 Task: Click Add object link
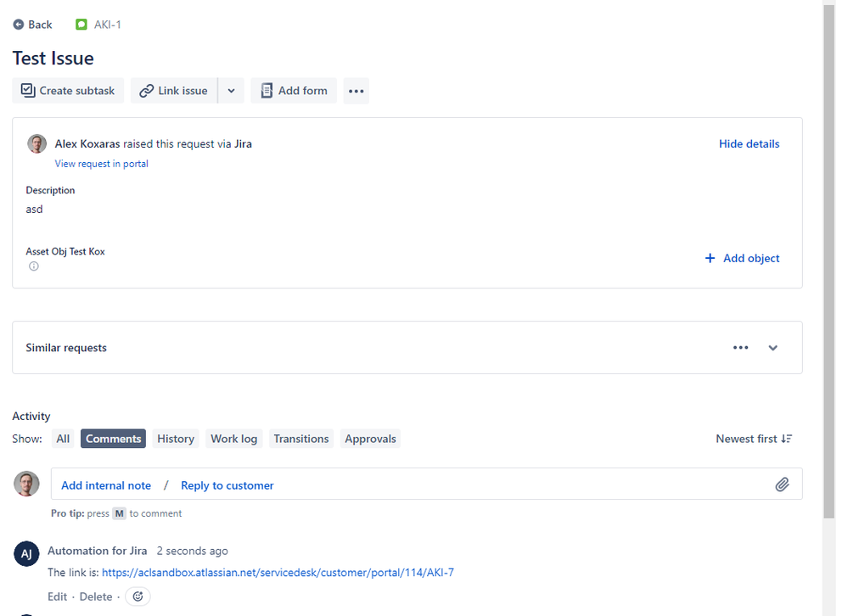coord(742,258)
